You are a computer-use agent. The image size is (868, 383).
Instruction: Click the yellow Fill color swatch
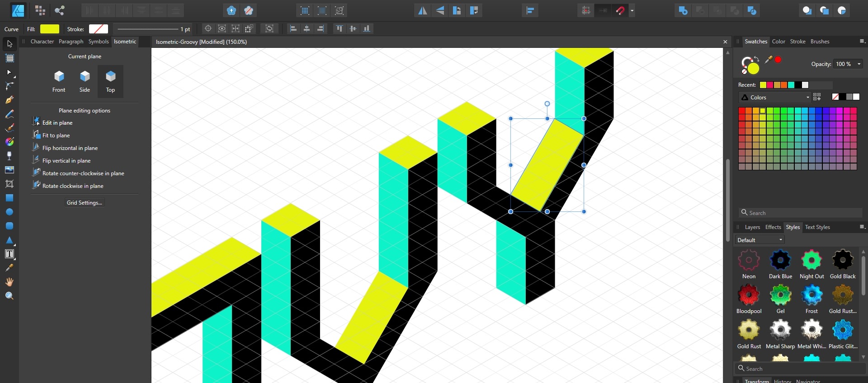click(50, 29)
